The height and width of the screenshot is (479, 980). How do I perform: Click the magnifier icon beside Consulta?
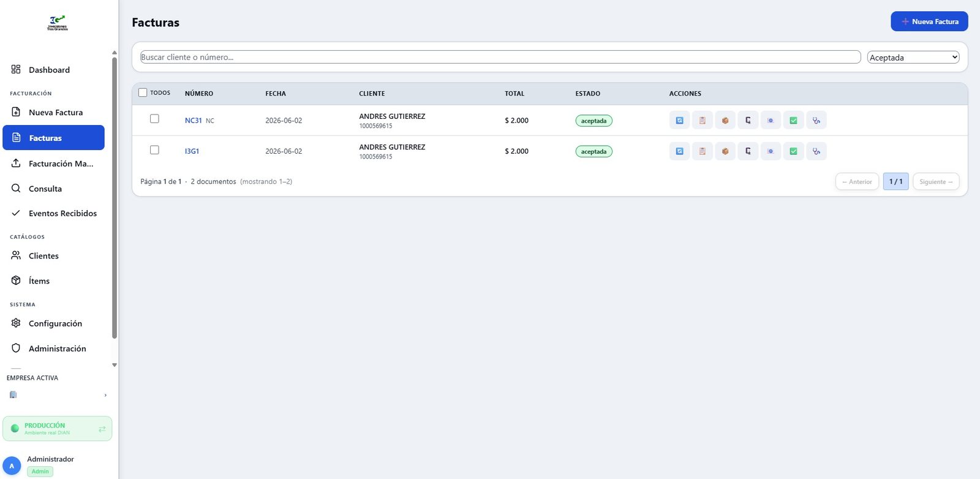coord(16,189)
